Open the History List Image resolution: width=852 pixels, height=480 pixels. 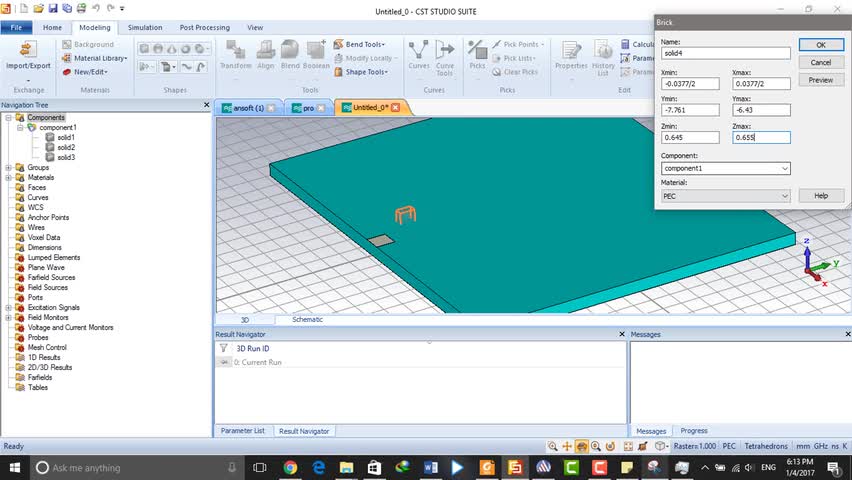click(603, 58)
